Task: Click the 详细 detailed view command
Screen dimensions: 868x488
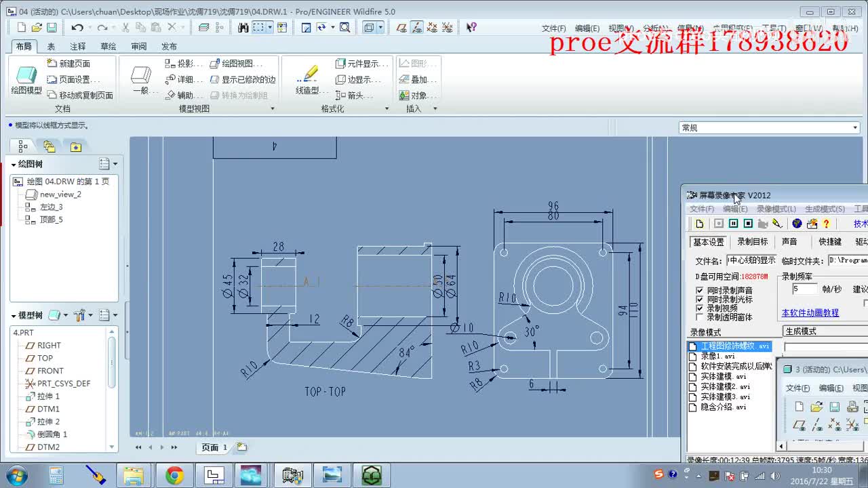Action: [x=184, y=79]
